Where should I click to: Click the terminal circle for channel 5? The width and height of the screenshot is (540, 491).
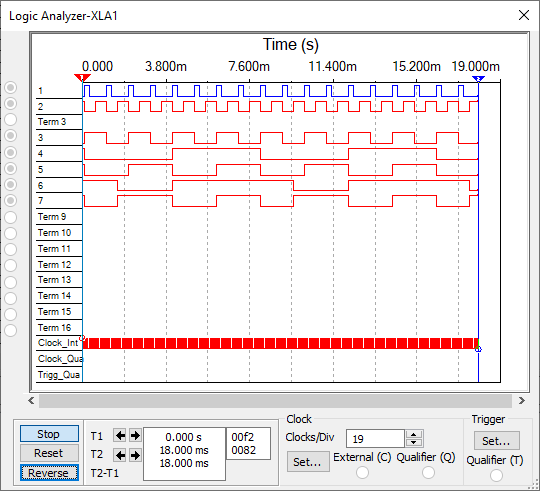(11, 168)
